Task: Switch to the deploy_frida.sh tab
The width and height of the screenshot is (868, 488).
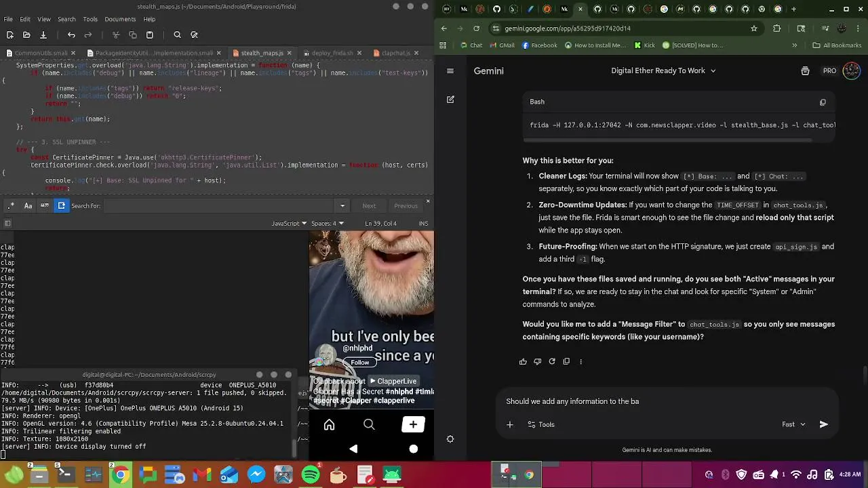Action: click(332, 53)
